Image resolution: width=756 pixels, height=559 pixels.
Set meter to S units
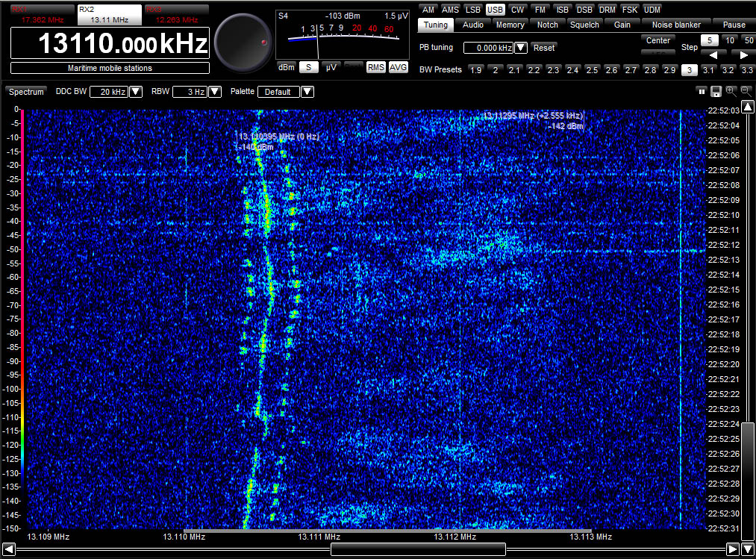tap(308, 67)
